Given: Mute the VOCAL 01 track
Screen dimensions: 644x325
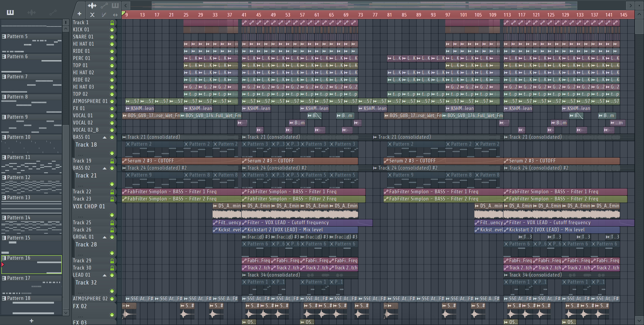Looking at the screenshot, I should [112, 116].
